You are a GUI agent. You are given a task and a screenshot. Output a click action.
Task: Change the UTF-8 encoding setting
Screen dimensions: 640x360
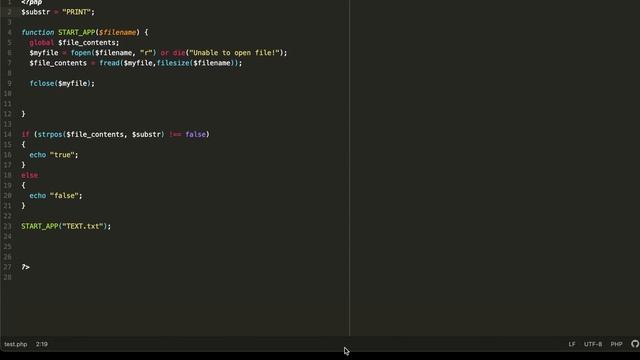[593, 344]
